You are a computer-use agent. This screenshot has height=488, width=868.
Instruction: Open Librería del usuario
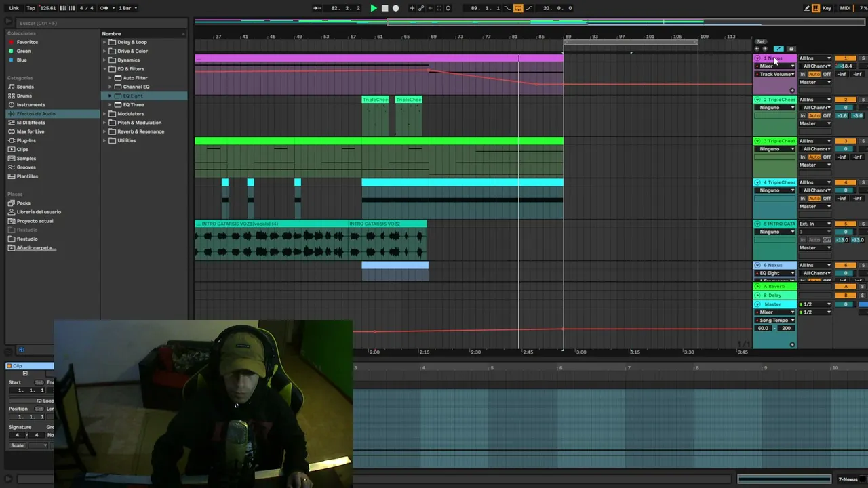[39, 211]
